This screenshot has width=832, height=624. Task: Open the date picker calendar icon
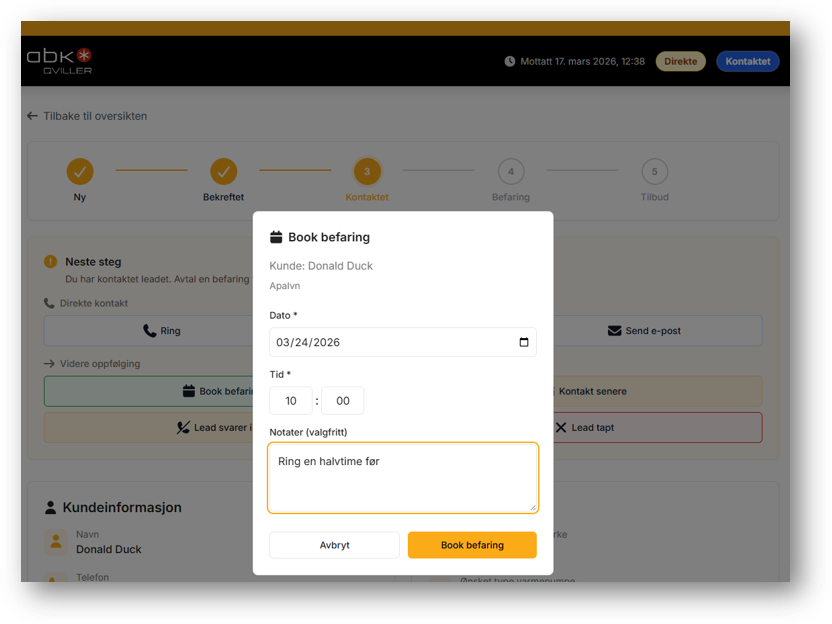pyautogui.click(x=524, y=342)
